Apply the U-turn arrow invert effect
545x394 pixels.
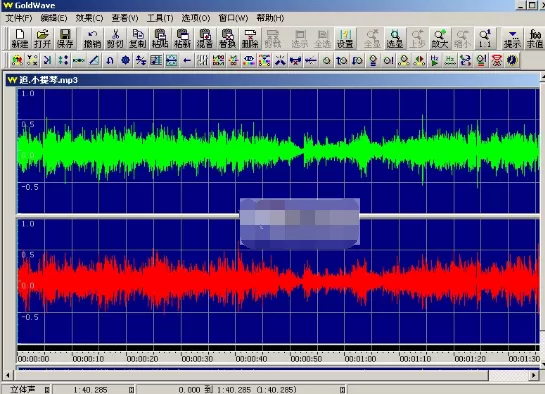tap(110, 60)
